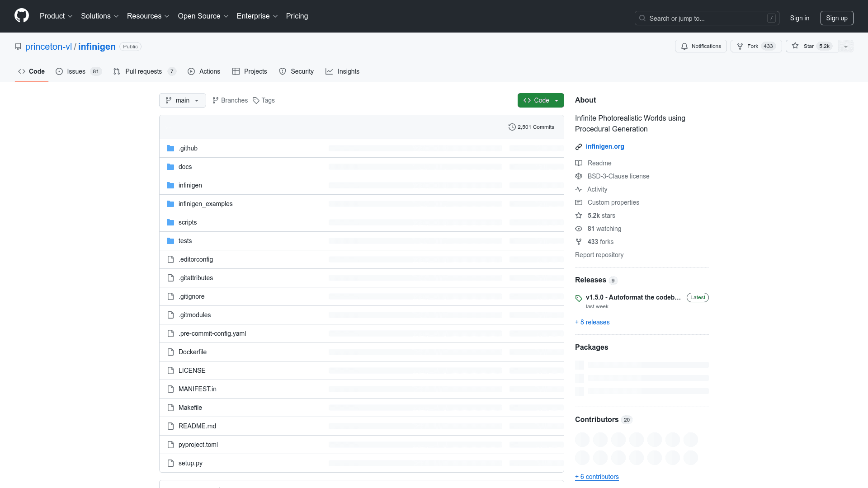Image resolution: width=868 pixels, height=488 pixels.
Task: Click the GitHub Octocat logo
Action: click(21, 16)
